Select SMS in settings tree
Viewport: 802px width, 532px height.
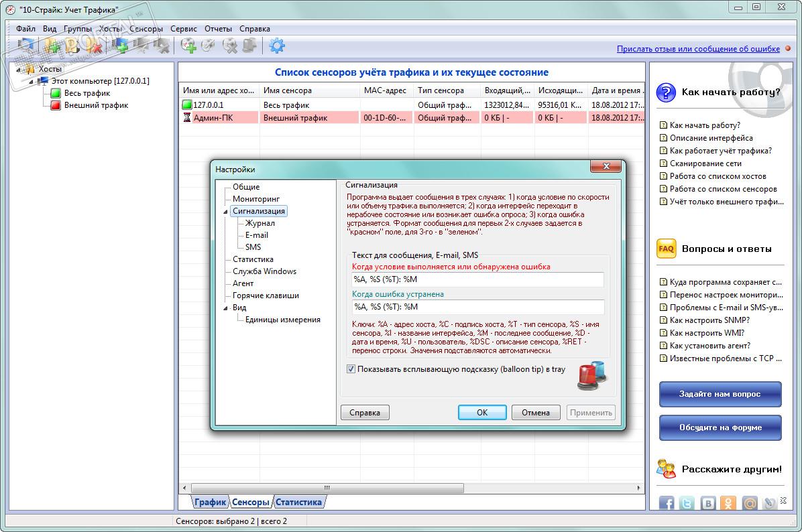point(253,247)
